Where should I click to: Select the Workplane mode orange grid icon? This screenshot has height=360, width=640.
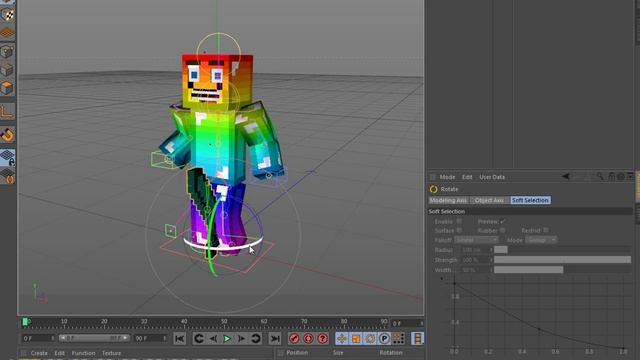7,33
